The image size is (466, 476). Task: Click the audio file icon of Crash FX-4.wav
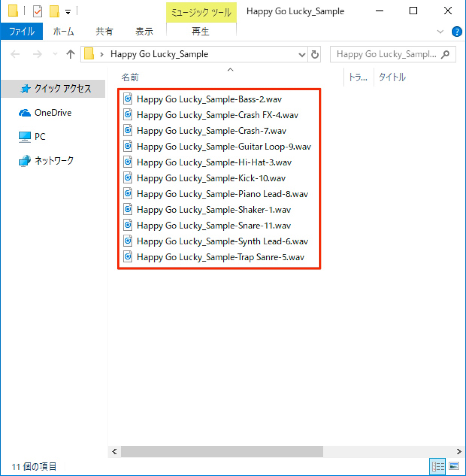(128, 114)
